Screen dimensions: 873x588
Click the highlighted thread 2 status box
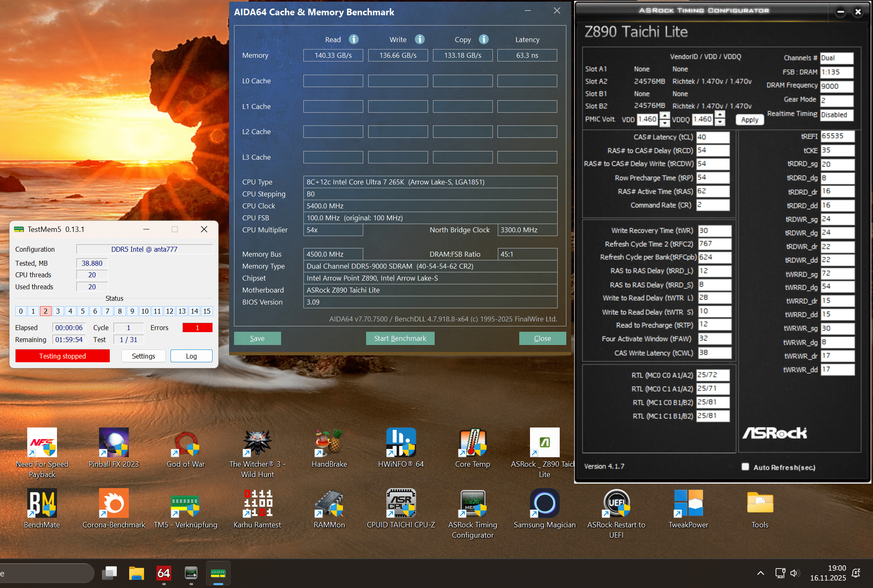(46, 311)
